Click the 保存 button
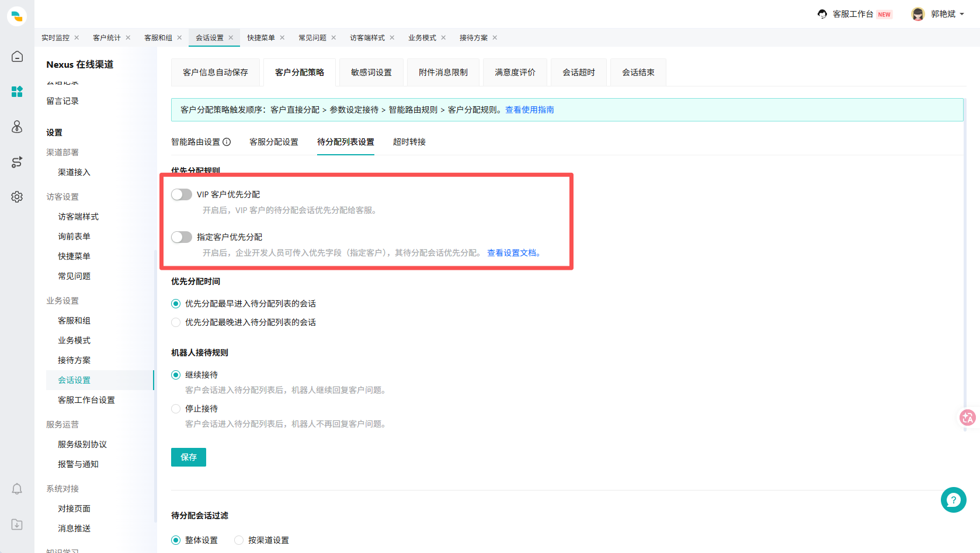980x553 pixels. tap(189, 457)
